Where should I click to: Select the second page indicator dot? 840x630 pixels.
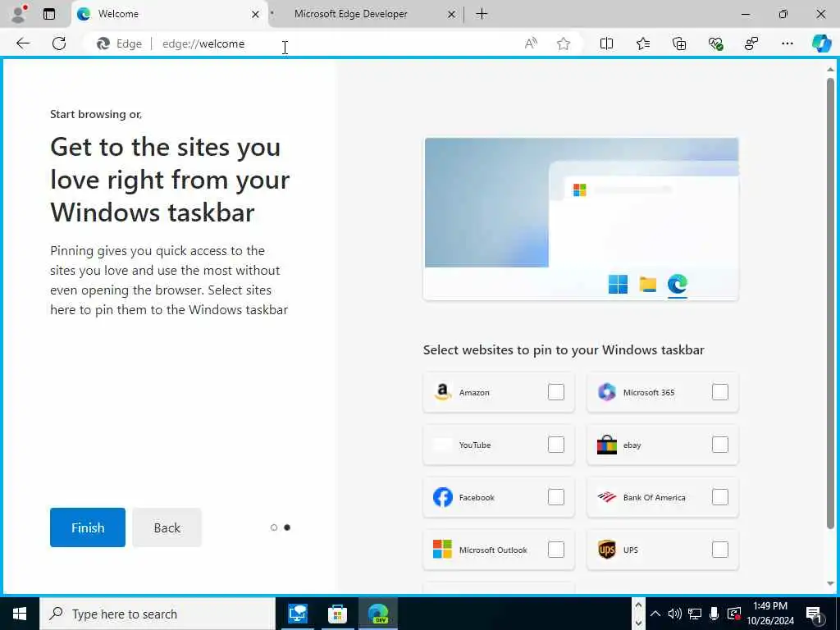[287, 527]
